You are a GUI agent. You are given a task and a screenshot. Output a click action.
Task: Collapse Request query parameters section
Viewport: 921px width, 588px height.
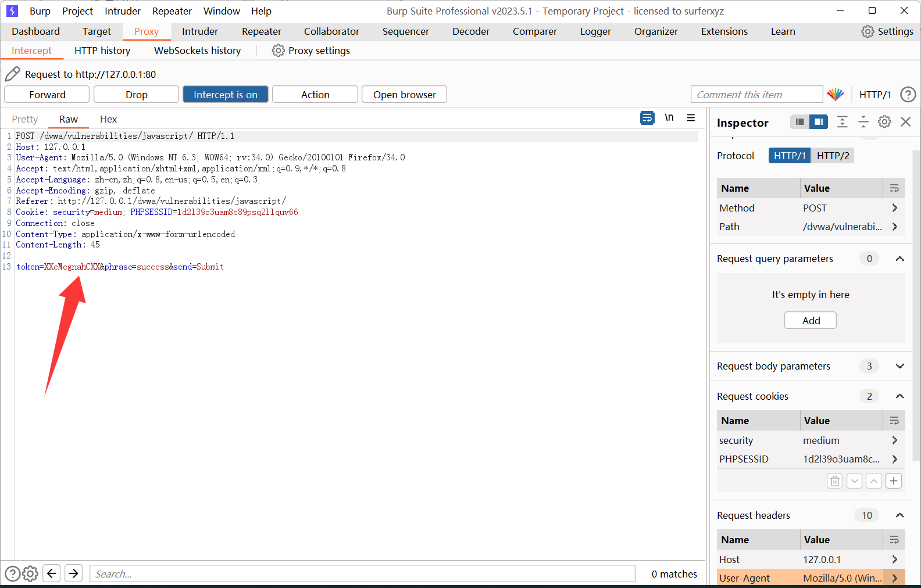click(x=899, y=259)
